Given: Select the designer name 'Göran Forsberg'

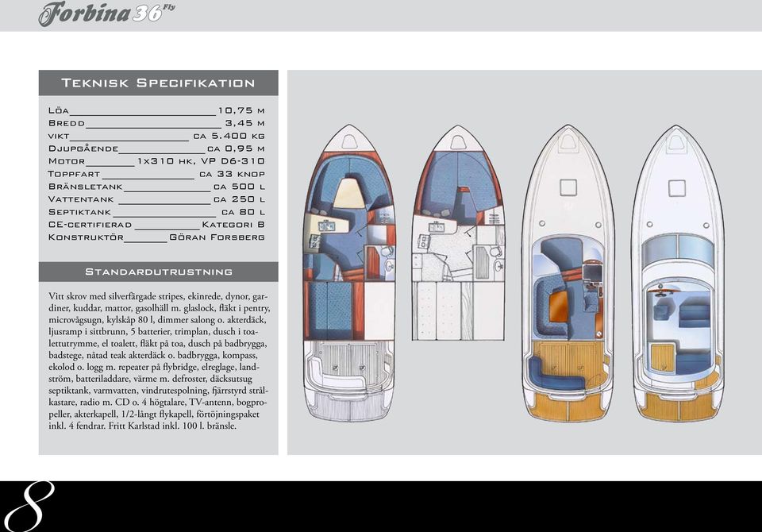Looking at the screenshot, I should 217,237.
